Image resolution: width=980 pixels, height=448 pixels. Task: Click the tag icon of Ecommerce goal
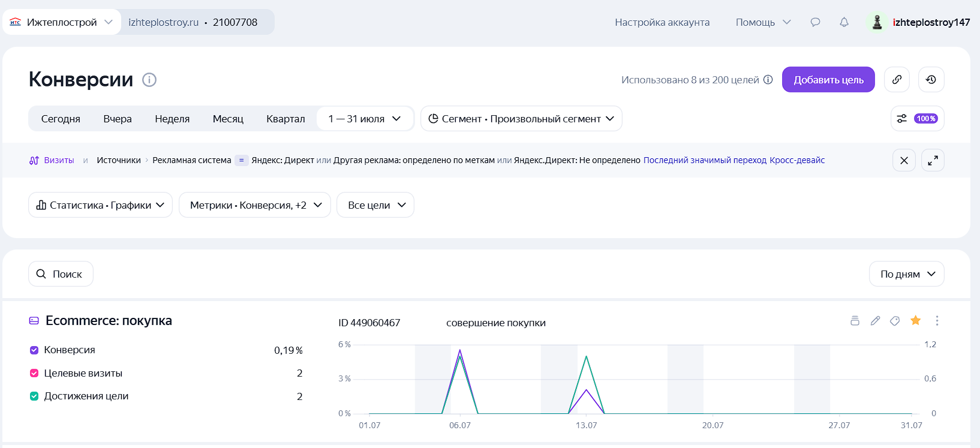[895, 321]
